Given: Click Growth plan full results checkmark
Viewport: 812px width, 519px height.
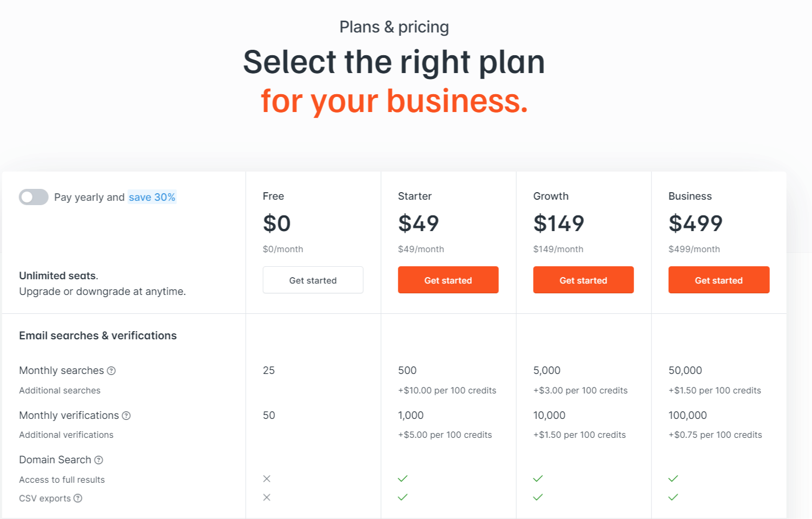Looking at the screenshot, I should (x=538, y=478).
